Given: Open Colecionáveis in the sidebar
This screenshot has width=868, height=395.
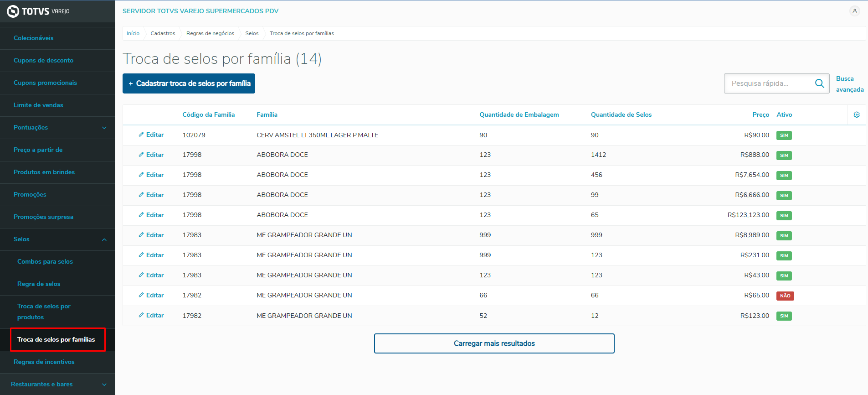Looking at the screenshot, I should click(x=34, y=38).
